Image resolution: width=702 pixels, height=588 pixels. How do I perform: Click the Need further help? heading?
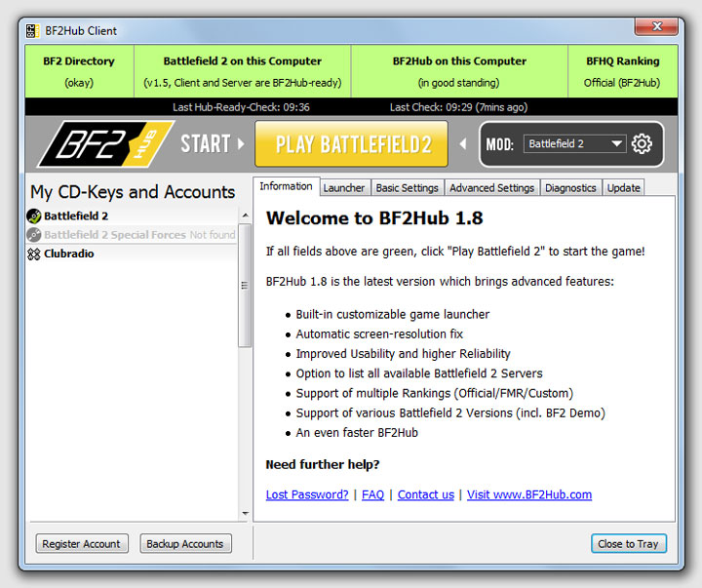[x=323, y=464]
